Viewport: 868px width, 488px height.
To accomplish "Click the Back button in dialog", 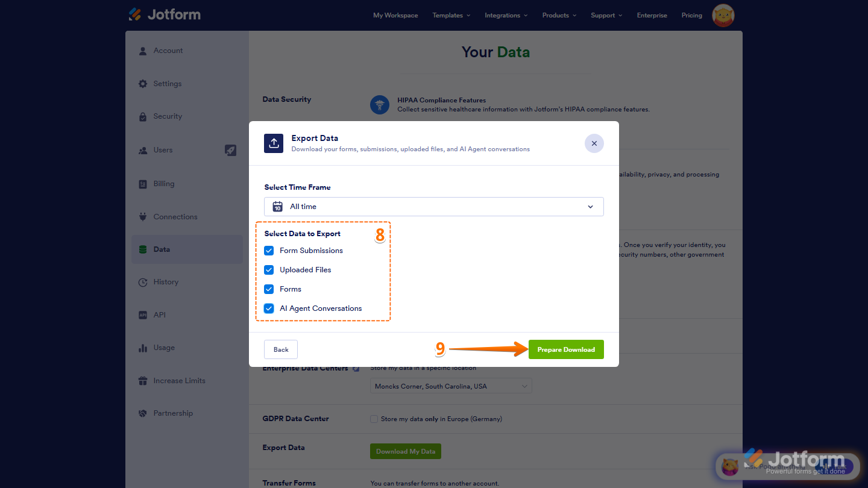I will (x=281, y=349).
